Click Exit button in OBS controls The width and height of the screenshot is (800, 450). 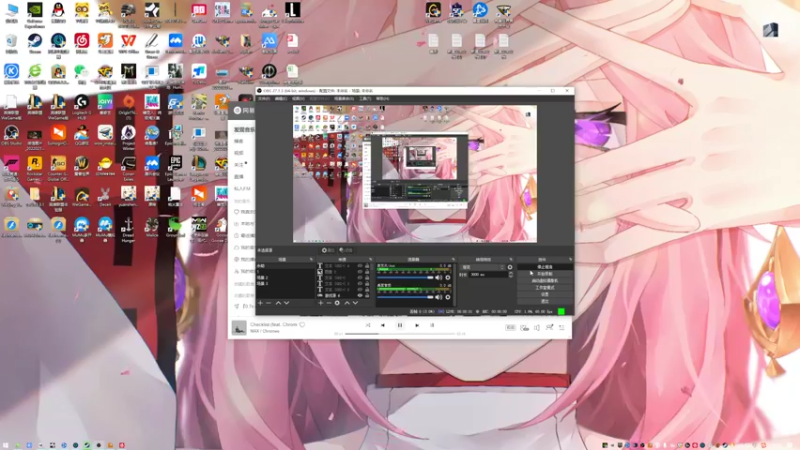pos(545,301)
